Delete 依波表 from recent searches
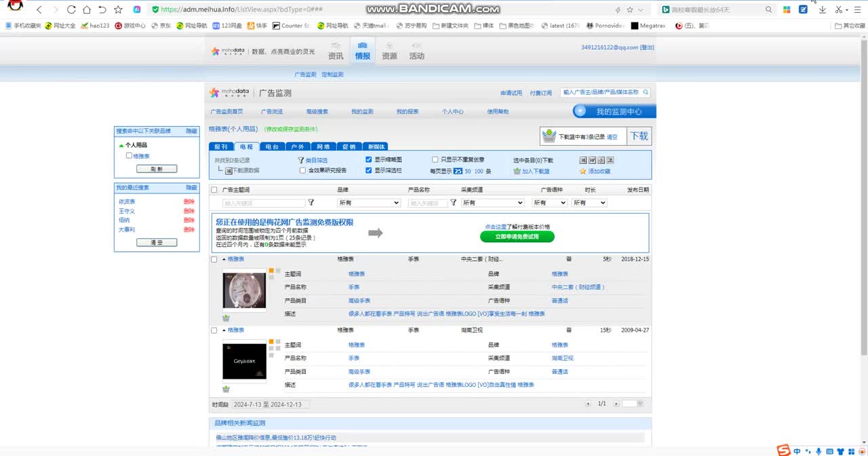The image size is (868, 456). pyautogui.click(x=189, y=202)
